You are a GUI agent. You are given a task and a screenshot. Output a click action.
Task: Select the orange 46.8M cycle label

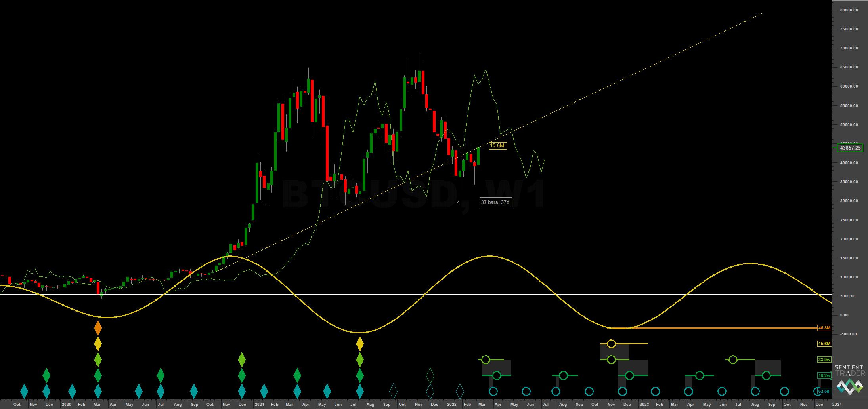point(824,328)
